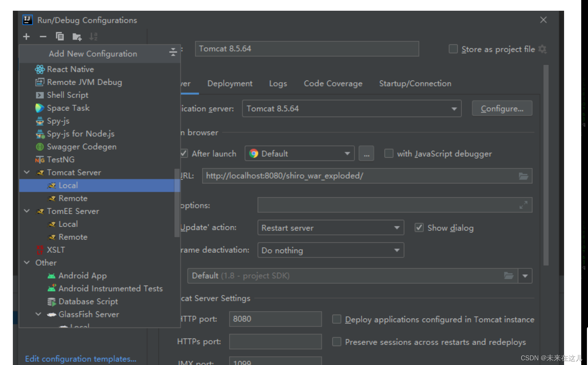
Task: Click the Configure button next to Tomcat server
Action: 502,108
